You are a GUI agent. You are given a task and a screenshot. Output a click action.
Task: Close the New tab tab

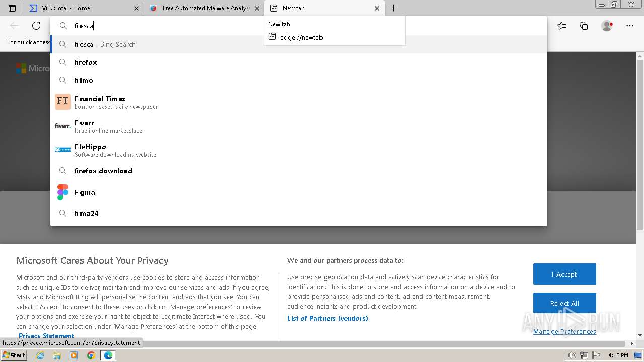click(x=377, y=8)
